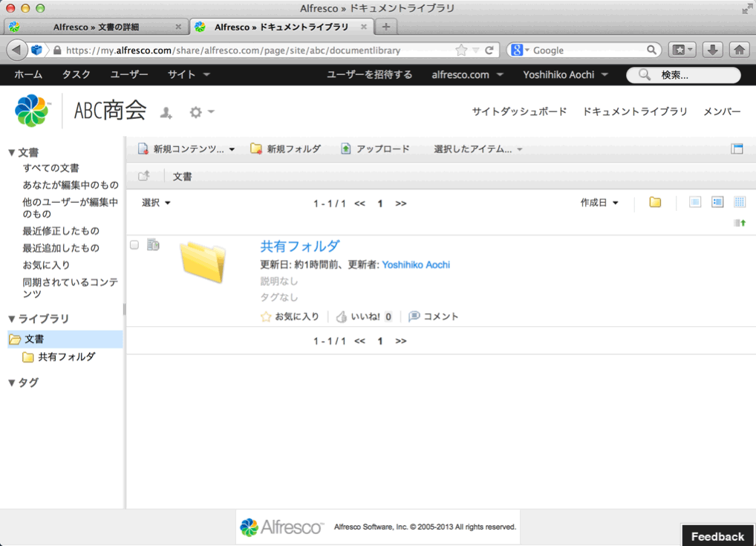Select the 共有フォルダ row checkbox
This screenshot has height=546, width=756.
[x=134, y=245]
